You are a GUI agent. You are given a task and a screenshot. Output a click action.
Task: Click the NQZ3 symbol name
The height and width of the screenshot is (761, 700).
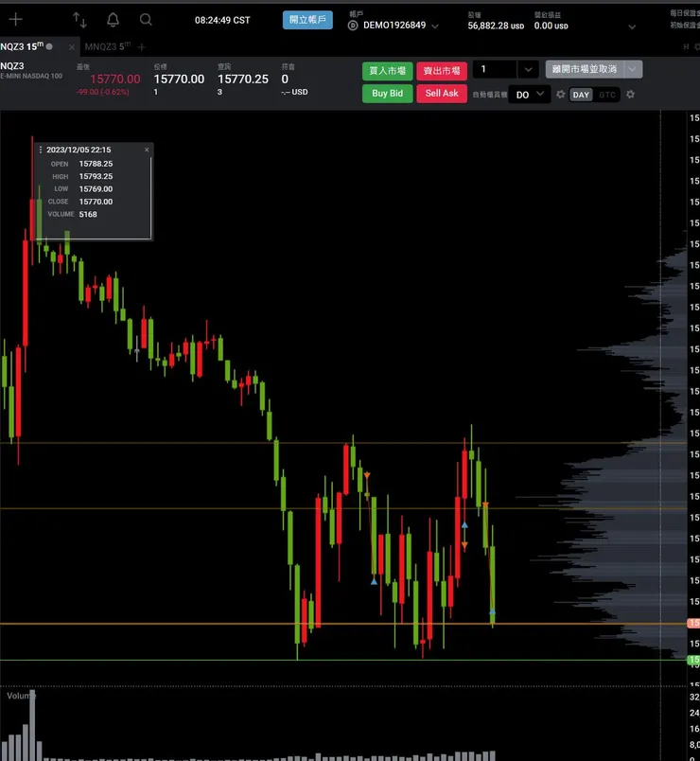pyautogui.click(x=12, y=66)
